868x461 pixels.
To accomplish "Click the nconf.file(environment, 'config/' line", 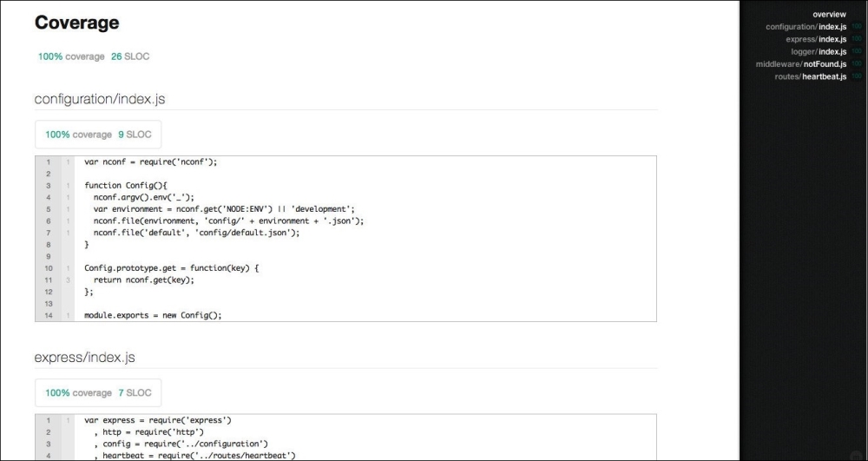I will coord(228,221).
